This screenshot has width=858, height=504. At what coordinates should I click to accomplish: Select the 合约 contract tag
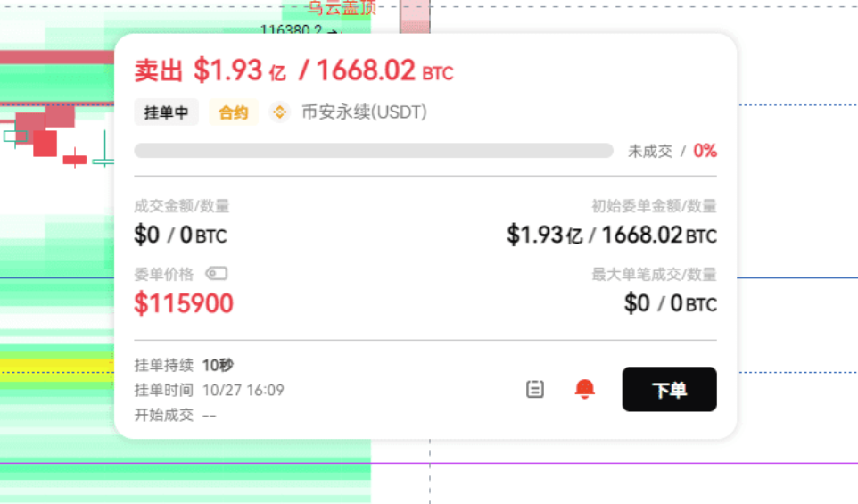point(234,112)
